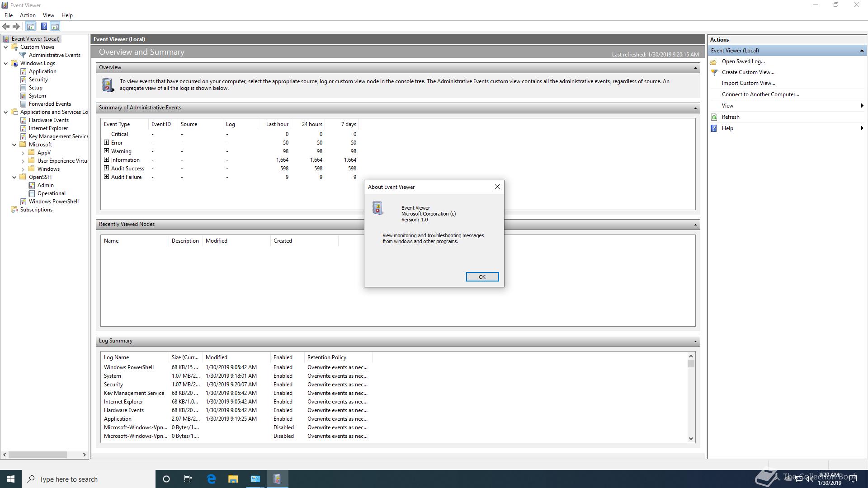
Task: Collapse the OpenSSH tree node
Action: (14, 177)
